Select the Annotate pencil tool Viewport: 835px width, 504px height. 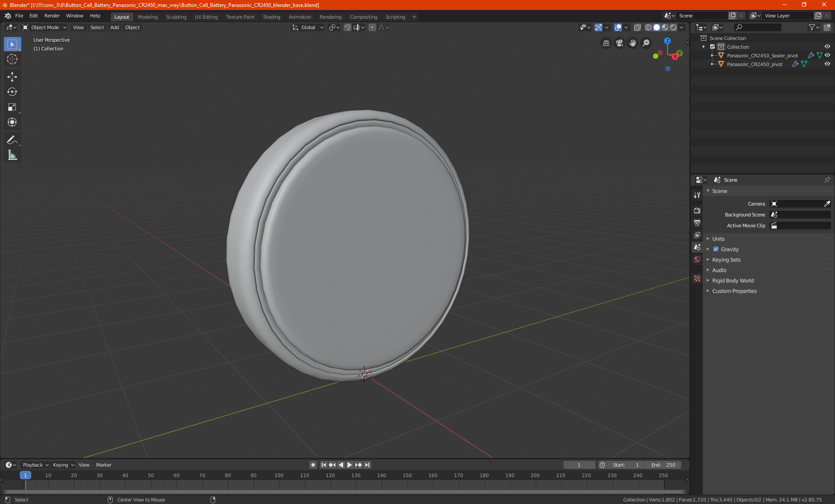tap(12, 140)
